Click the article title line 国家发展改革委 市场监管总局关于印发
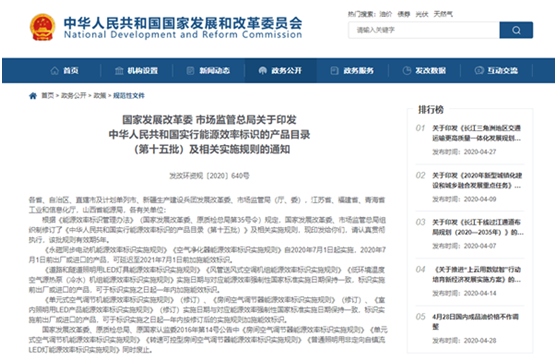The image size is (557, 363). pyautogui.click(x=209, y=120)
